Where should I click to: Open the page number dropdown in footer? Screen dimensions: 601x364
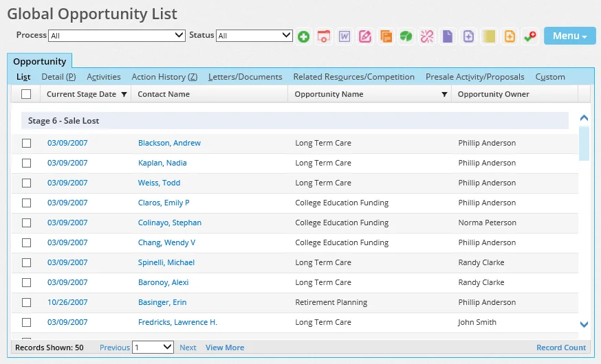153,348
